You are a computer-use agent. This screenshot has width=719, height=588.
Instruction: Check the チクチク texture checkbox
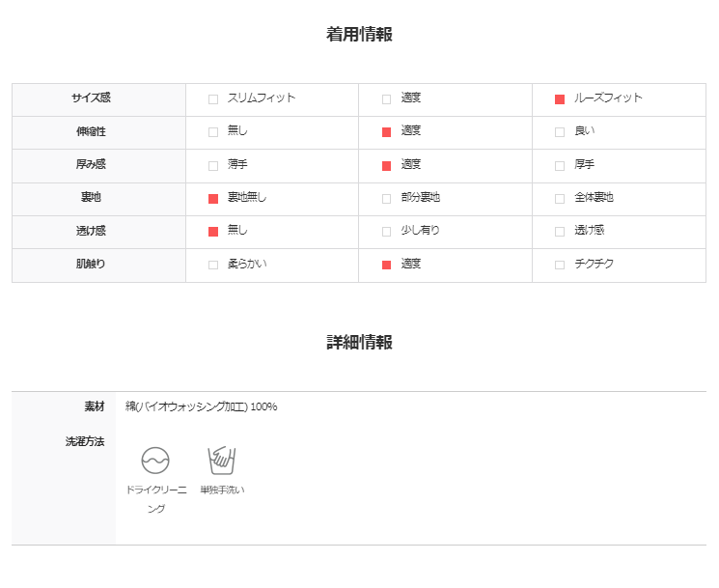[x=560, y=266]
